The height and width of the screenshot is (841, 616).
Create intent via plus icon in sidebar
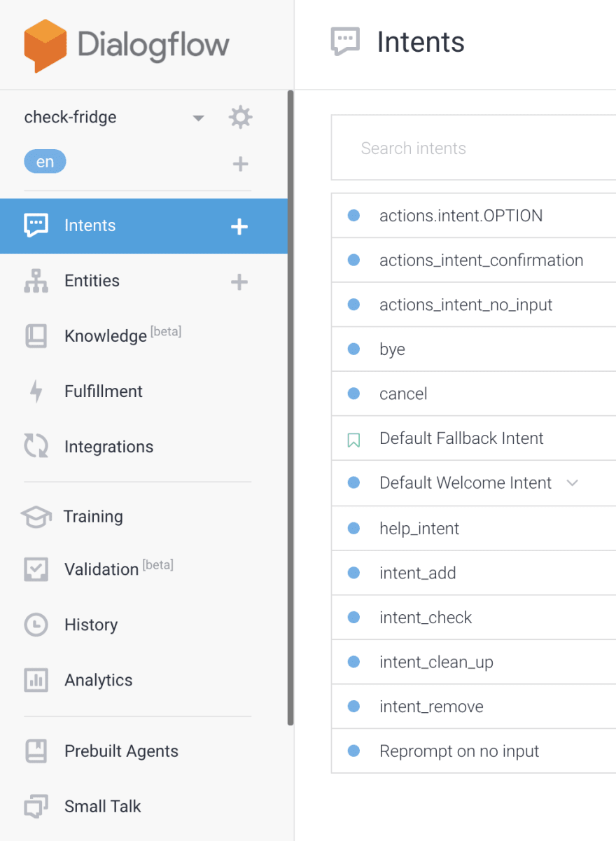[239, 226]
